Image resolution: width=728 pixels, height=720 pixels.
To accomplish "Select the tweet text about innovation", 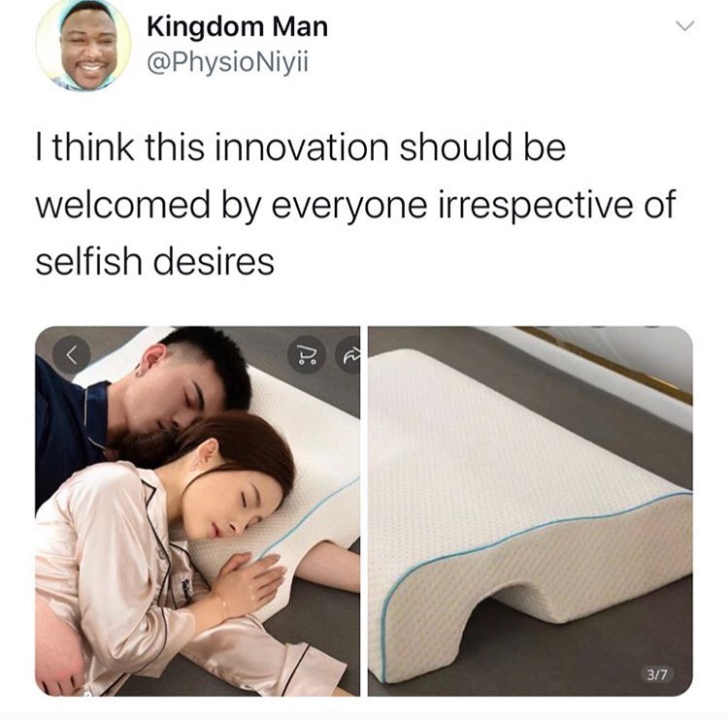I will pos(355,204).
